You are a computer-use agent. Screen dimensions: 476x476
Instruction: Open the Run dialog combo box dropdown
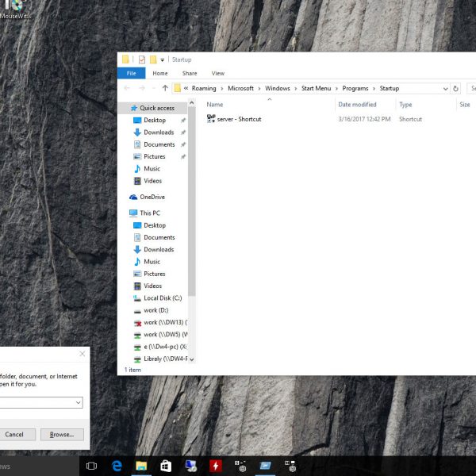[x=78, y=403]
